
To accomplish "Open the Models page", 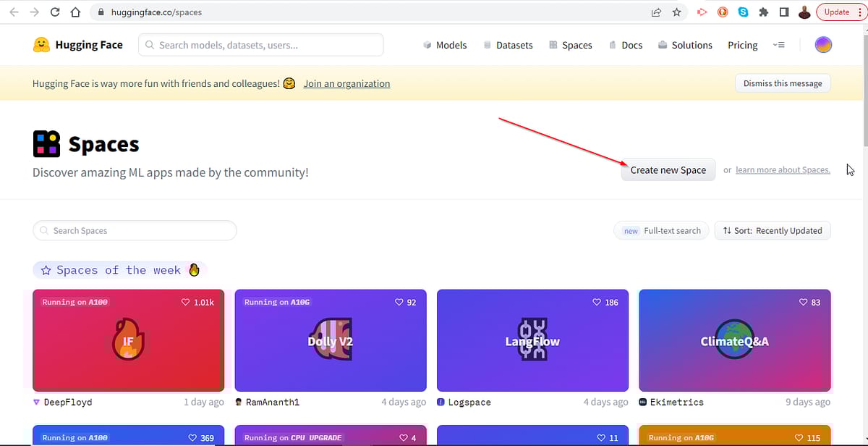I will click(445, 45).
